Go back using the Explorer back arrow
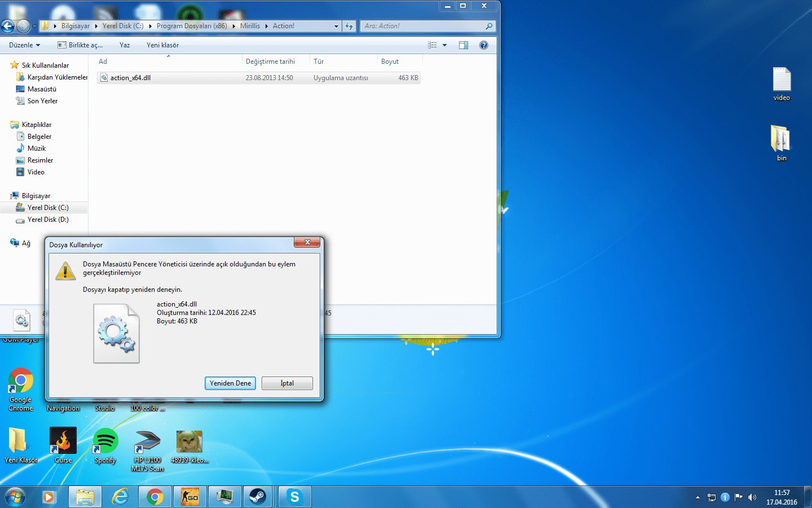 click(8, 26)
